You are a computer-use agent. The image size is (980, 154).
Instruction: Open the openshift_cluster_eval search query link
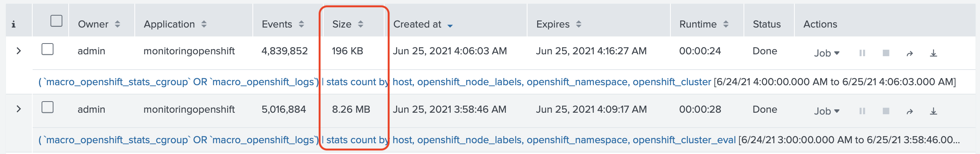[387, 140]
